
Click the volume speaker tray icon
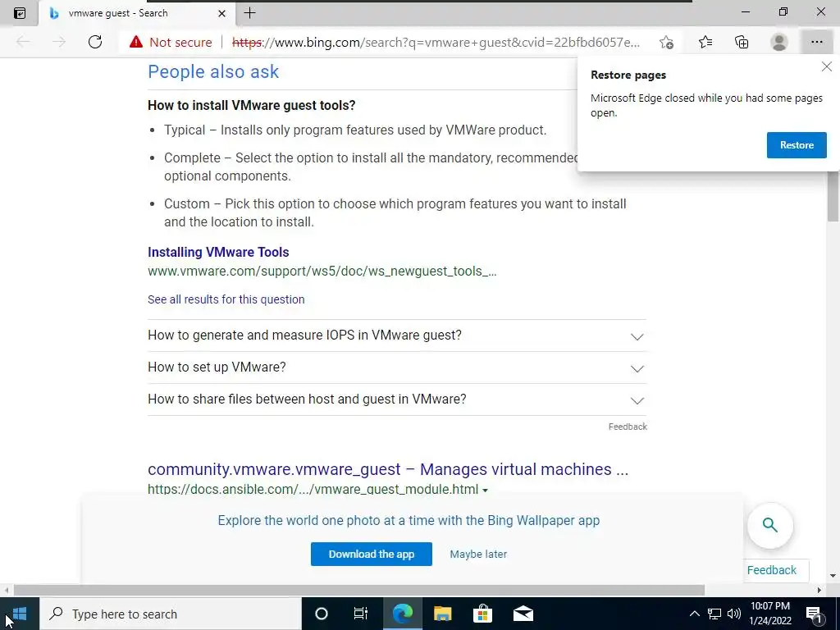734,614
